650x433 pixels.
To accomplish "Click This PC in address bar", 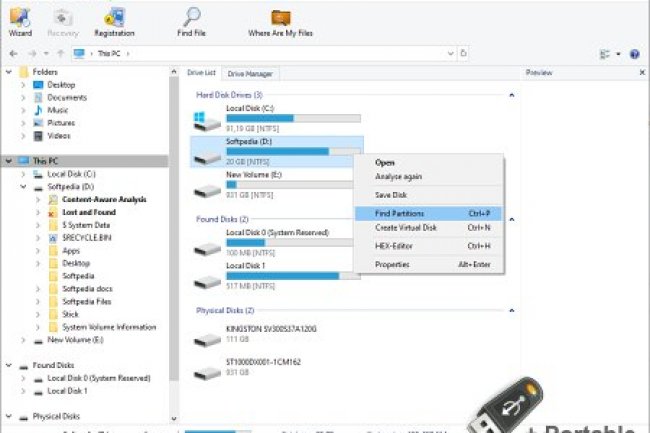I will point(109,53).
